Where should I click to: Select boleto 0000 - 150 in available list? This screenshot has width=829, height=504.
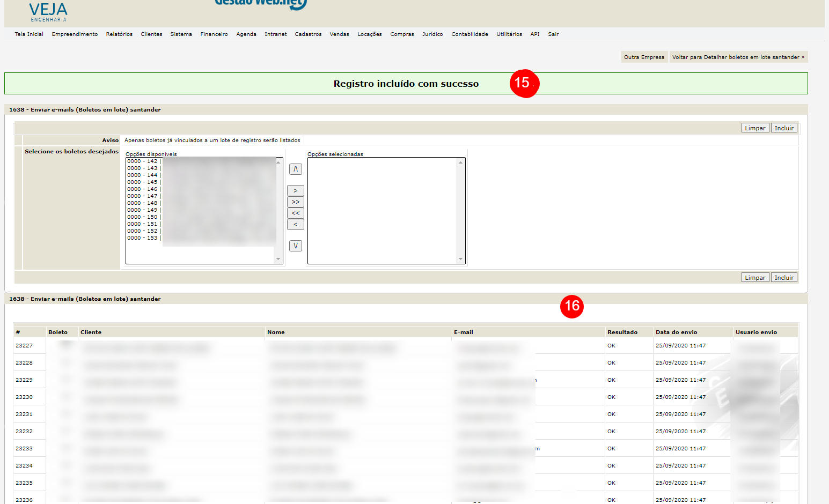pos(143,217)
